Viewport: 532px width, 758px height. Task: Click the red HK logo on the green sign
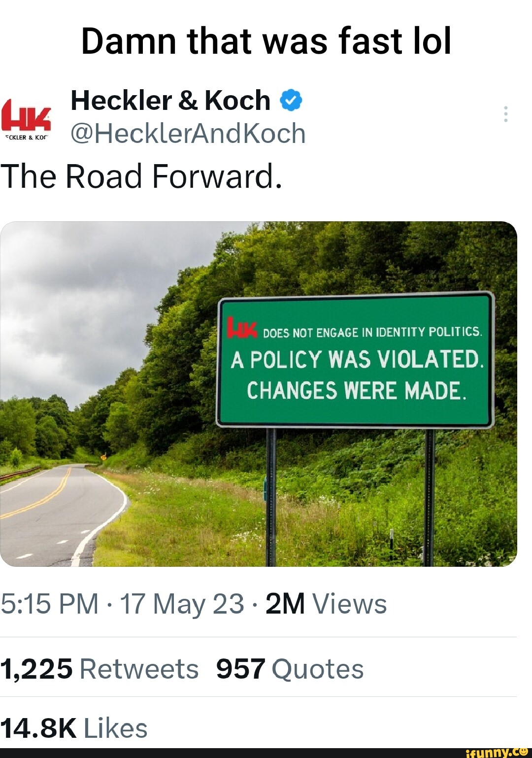[242, 328]
